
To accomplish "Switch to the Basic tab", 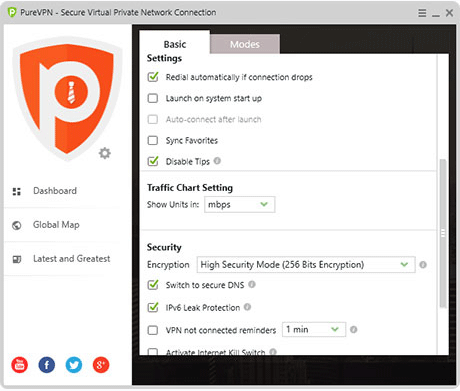I will pyautogui.click(x=175, y=44).
